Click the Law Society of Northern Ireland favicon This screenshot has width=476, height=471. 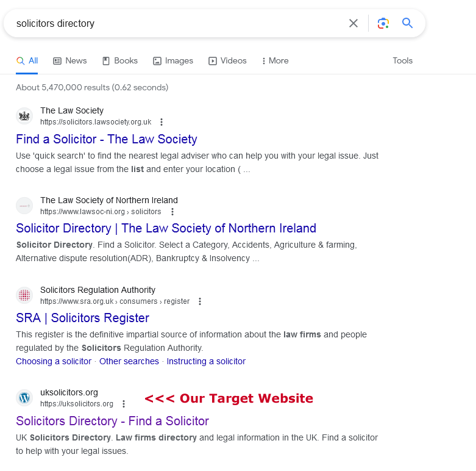(24, 206)
